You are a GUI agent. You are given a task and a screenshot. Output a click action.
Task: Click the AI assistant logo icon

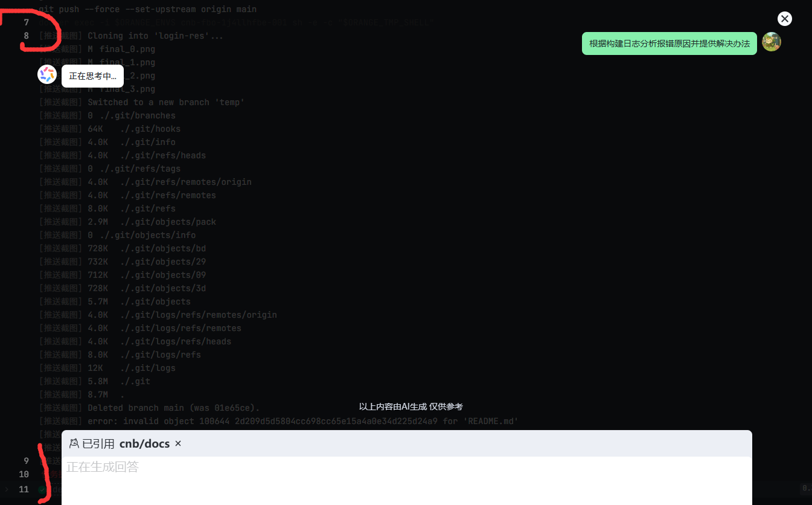click(x=47, y=75)
